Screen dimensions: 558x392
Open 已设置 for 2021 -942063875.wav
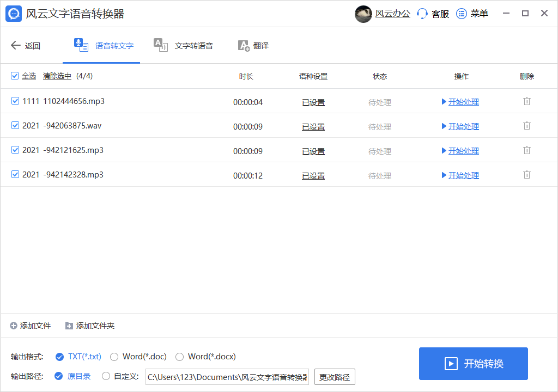click(313, 127)
